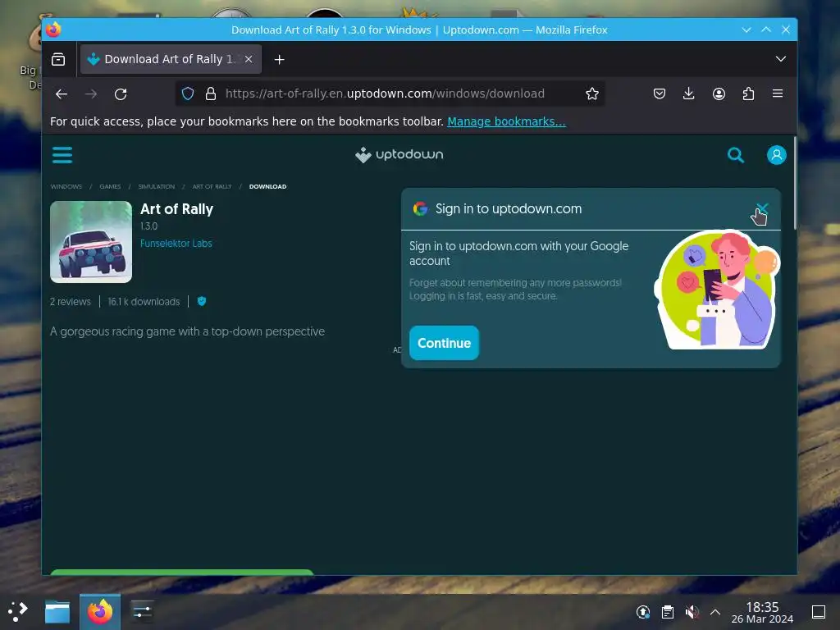Screen dimensions: 840x630
Task: Open the Firefox application hamburger menu
Action: (778, 94)
